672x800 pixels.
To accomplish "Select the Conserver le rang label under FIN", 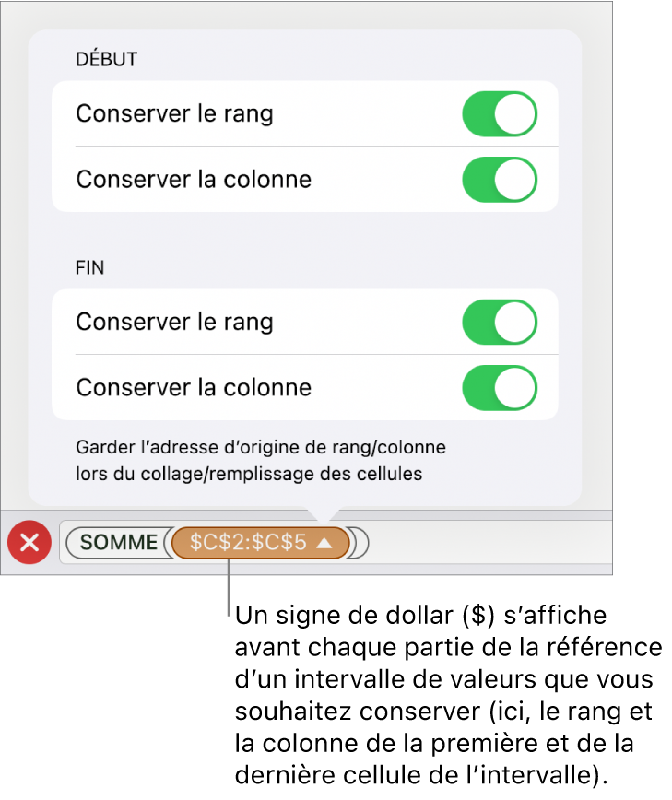I will click(x=174, y=323).
